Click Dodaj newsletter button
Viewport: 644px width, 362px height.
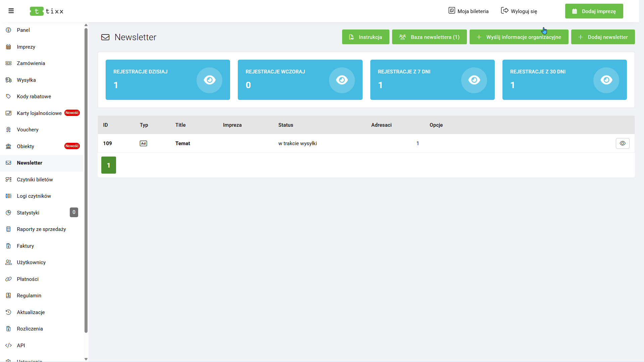pos(603,37)
